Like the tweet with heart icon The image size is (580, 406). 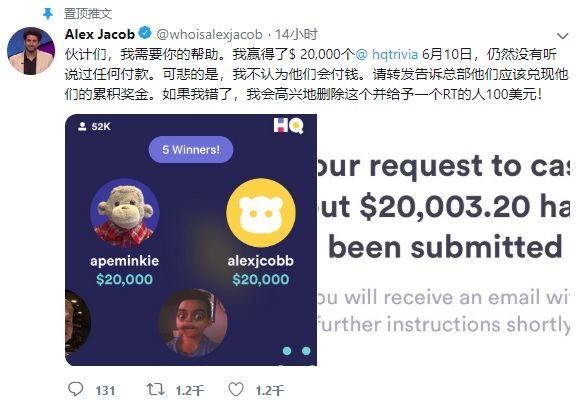click(x=236, y=389)
